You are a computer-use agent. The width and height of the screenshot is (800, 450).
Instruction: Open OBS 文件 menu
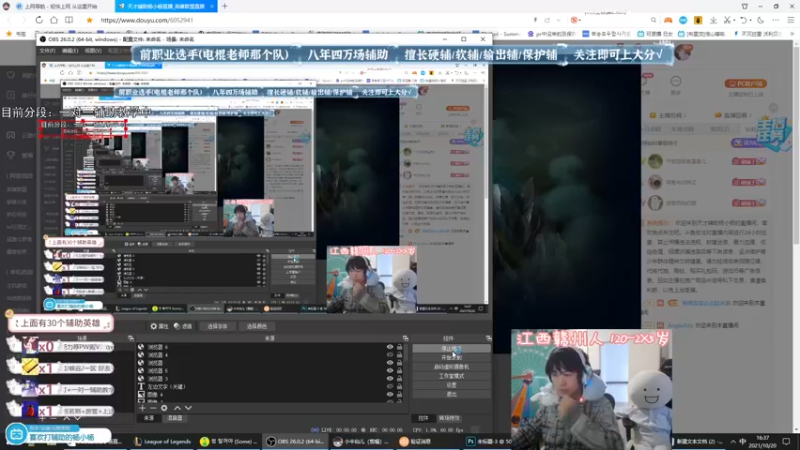(47, 51)
